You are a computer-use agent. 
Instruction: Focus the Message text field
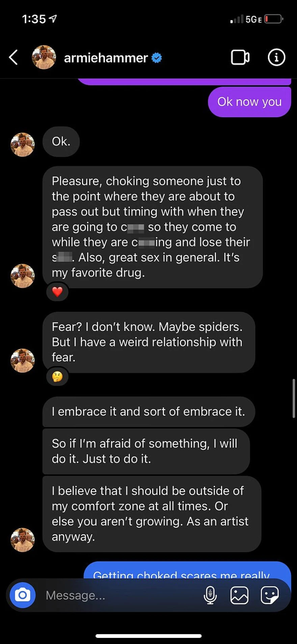[x=118, y=595]
